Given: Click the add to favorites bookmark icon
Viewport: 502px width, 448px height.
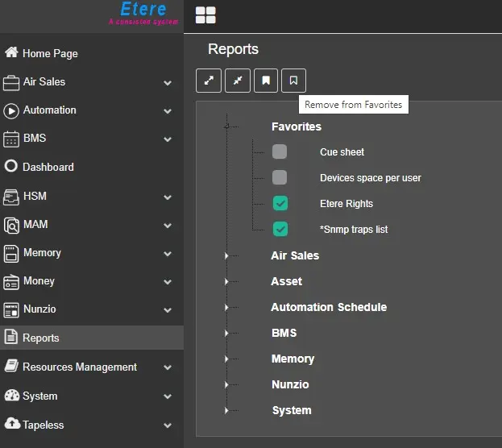Looking at the screenshot, I should [265, 81].
